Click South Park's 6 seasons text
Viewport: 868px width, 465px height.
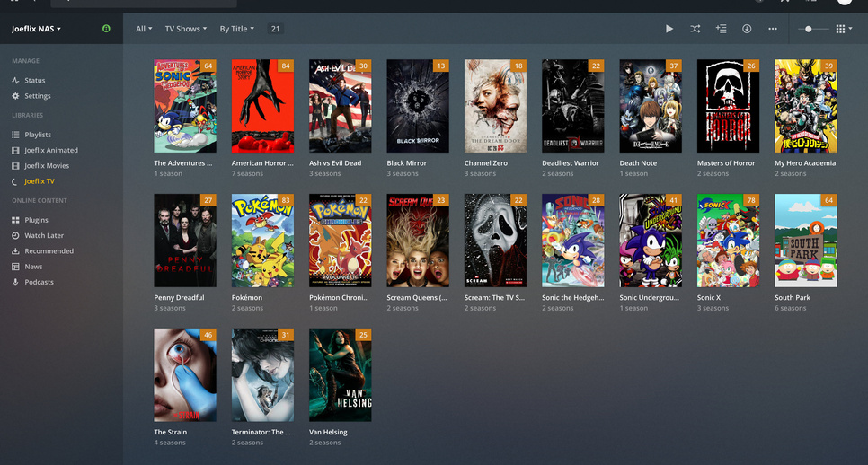point(790,308)
